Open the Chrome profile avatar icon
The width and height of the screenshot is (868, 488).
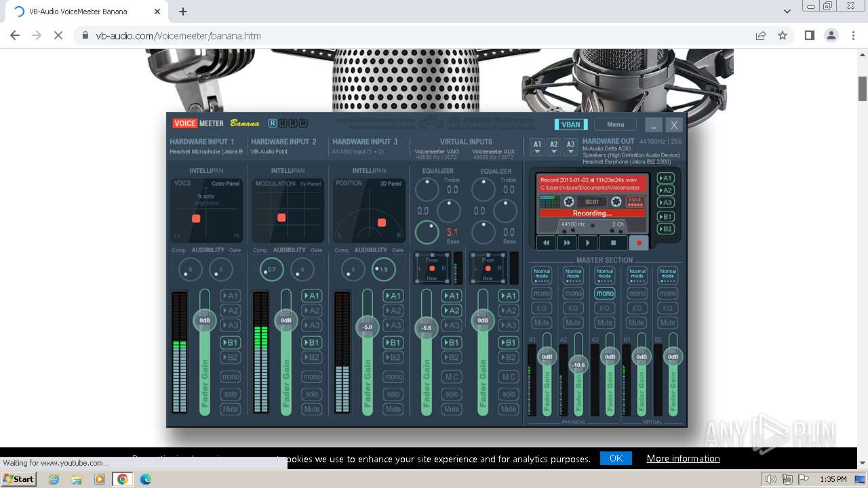coord(831,35)
